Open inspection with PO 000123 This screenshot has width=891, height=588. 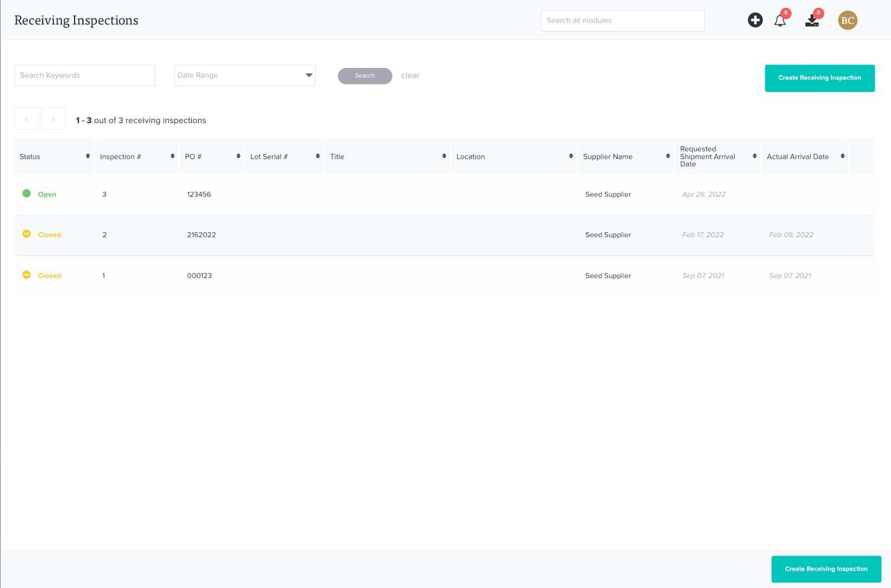coord(199,276)
